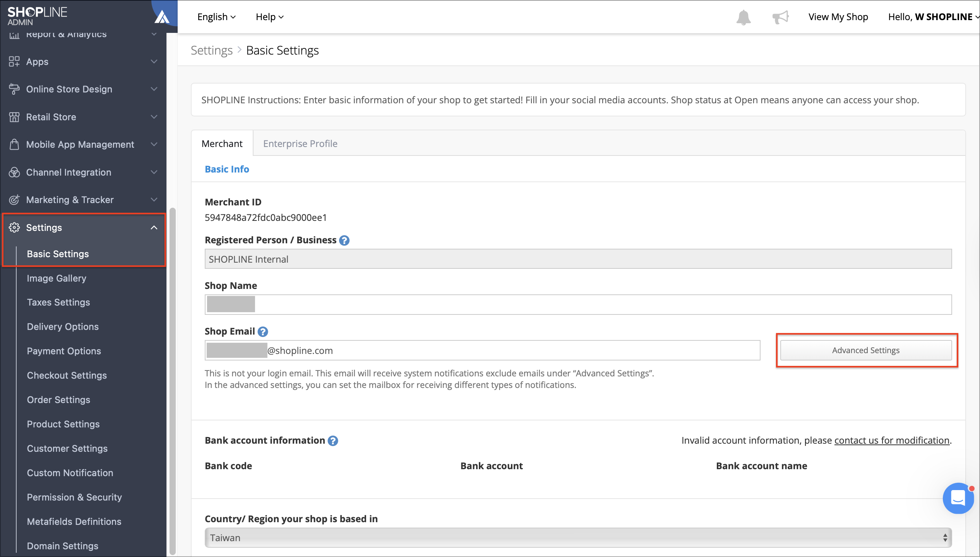Switch to the Enterprise Profile tab
Viewport: 980px width, 557px height.
click(x=300, y=144)
